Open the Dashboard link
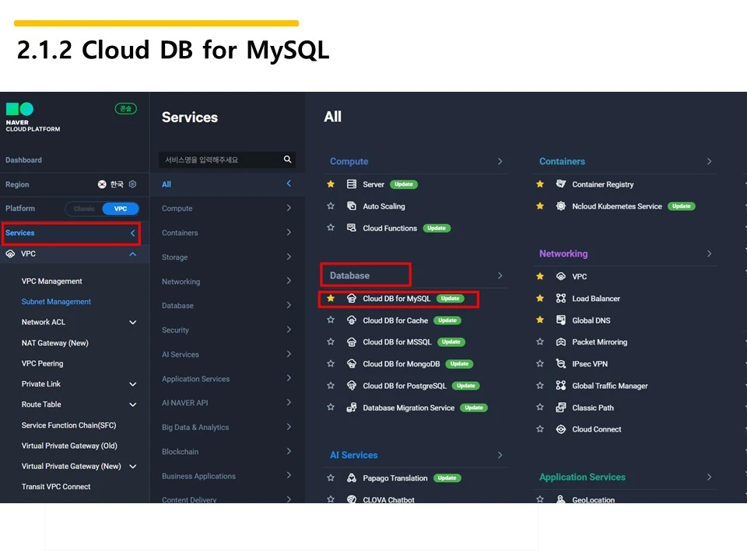This screenshot has width=747, height=560. pyautogui.click(x=23, y=160)
